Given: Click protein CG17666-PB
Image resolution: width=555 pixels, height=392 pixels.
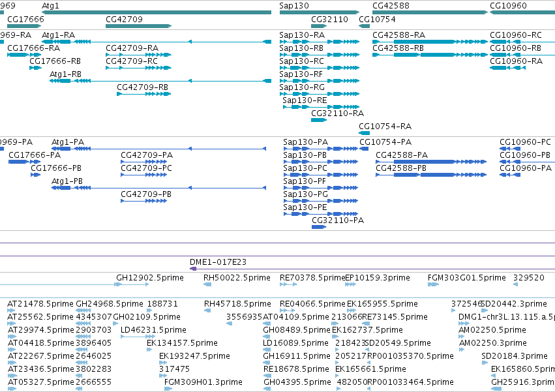Looking at the screenshot, I should coord(35,175).
